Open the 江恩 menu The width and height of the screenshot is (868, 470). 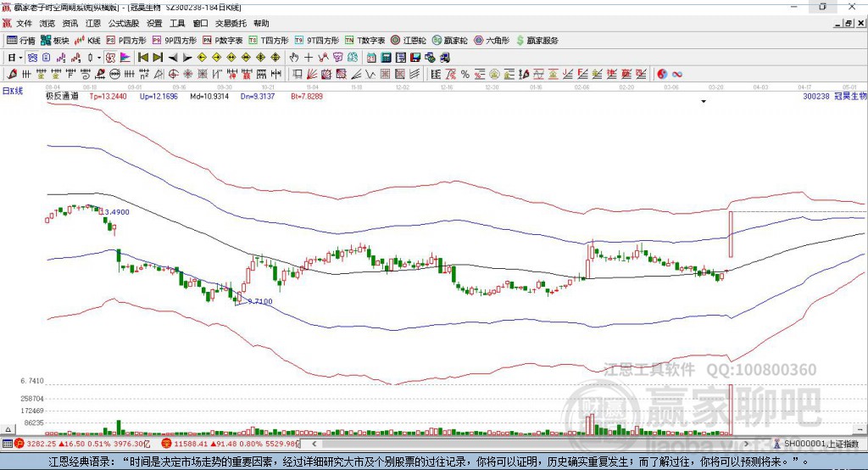[93, 23]
